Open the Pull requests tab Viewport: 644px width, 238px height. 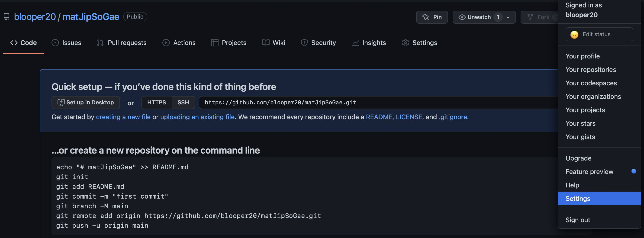click(122, 43)
